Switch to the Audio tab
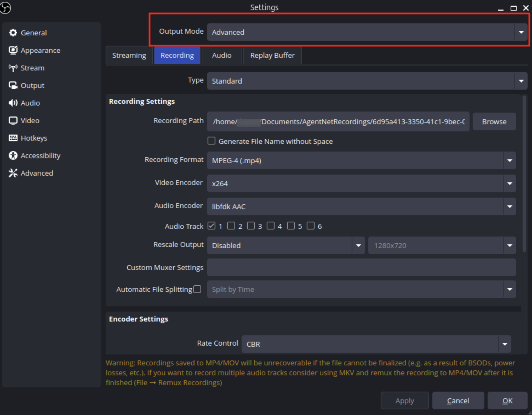Screen dimensions: 532x415 (222, 55)
